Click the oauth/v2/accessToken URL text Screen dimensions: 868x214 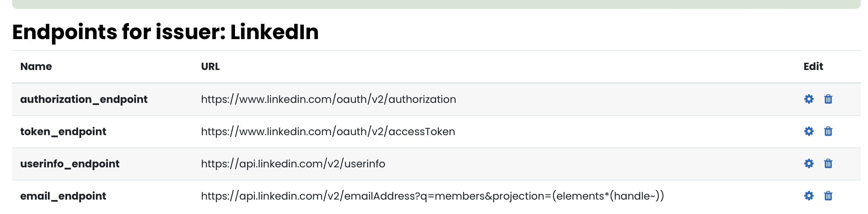328,132
